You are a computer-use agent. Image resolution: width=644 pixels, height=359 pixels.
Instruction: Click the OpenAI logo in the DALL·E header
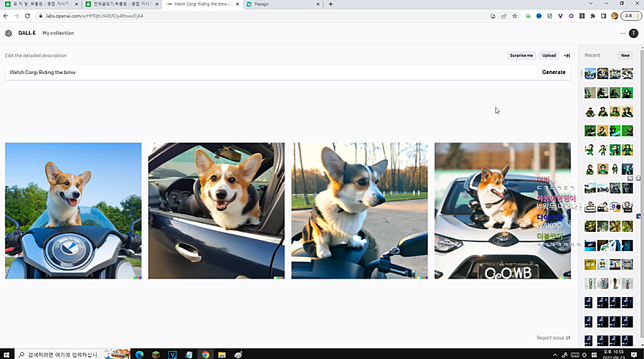(8, 33)
